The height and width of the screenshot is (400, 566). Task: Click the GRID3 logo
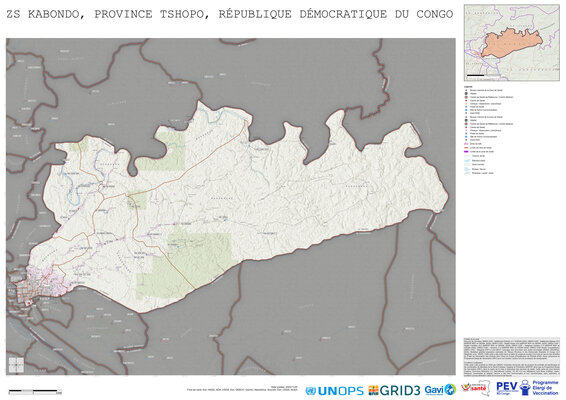395,390
